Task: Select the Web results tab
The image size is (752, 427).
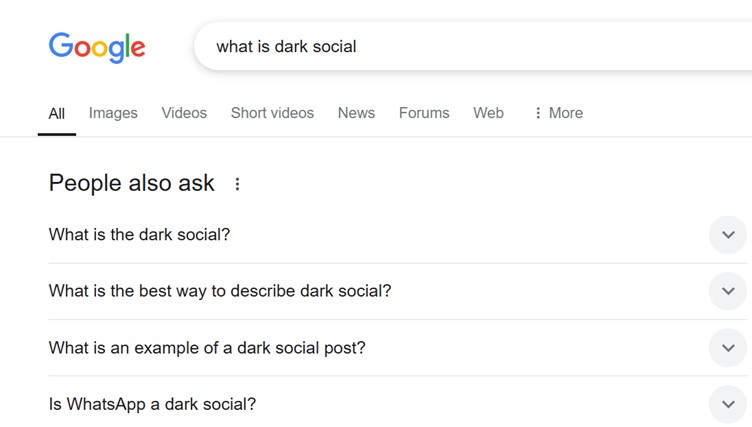Action: tap(488, 113)
